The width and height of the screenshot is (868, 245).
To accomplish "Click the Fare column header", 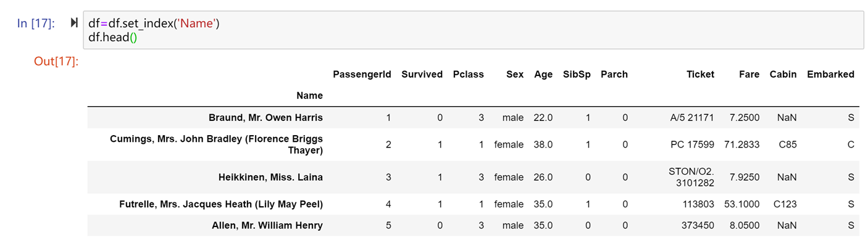I will [x=749, y=75].
